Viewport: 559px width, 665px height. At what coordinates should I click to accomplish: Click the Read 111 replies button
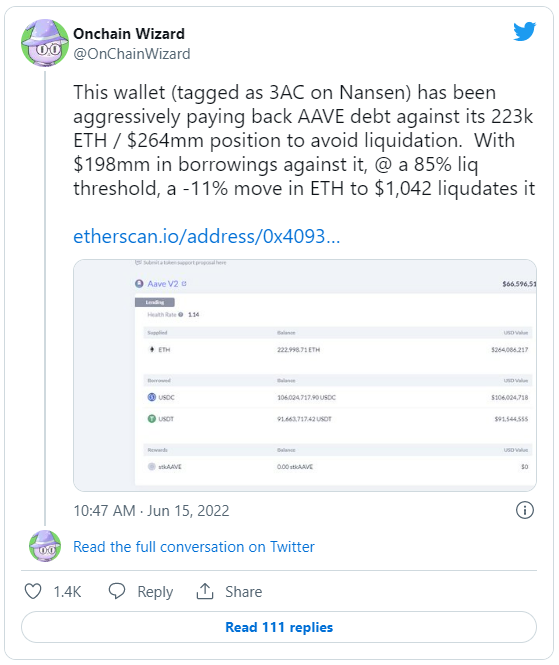point(279,627)
